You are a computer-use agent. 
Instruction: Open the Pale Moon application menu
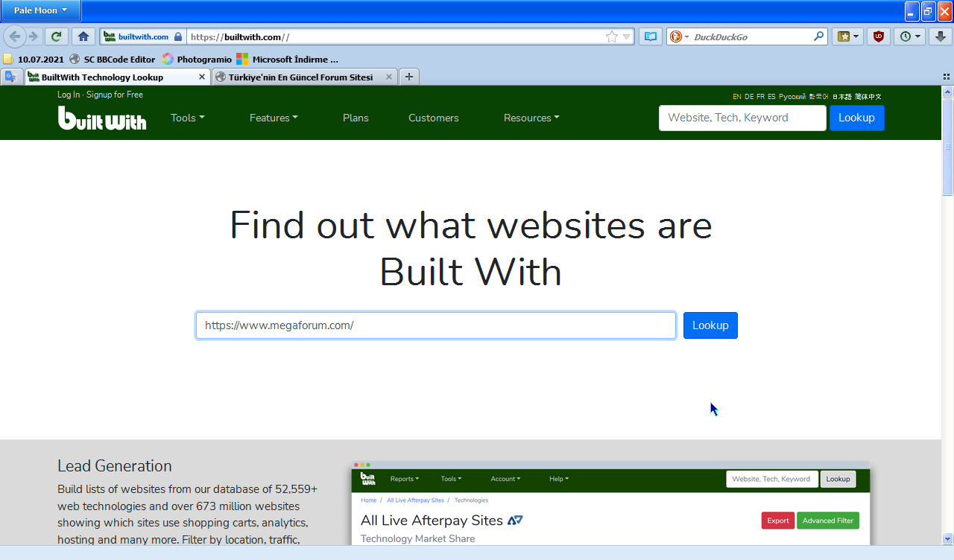pyautogui.click(x=40, y=10)
